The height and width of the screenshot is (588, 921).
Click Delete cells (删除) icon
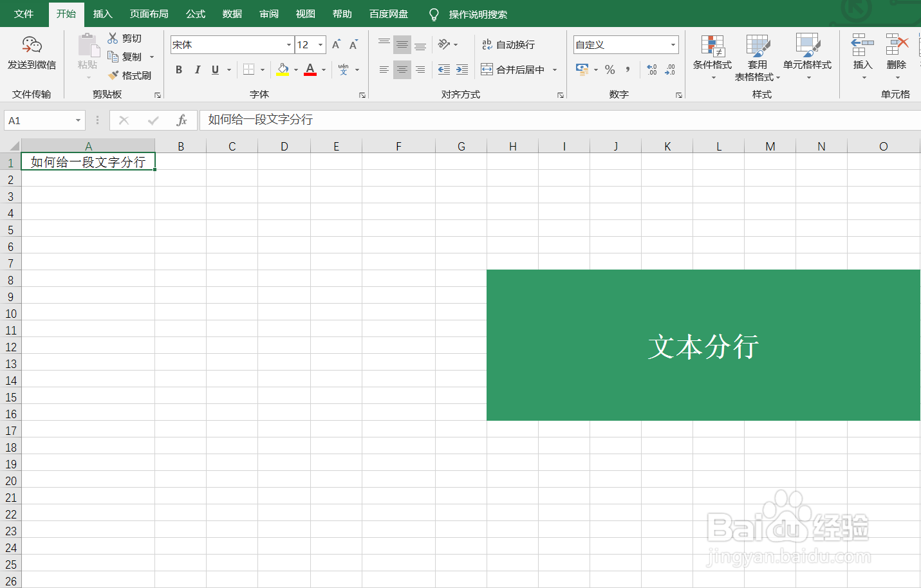click(897, 45)
